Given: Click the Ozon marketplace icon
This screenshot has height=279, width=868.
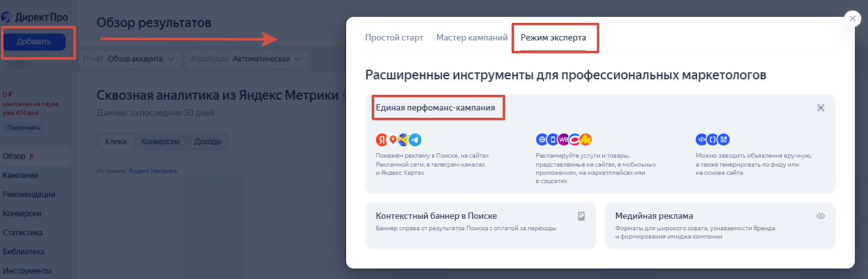Looking at the screenshot, I should [x=574, y=139].
